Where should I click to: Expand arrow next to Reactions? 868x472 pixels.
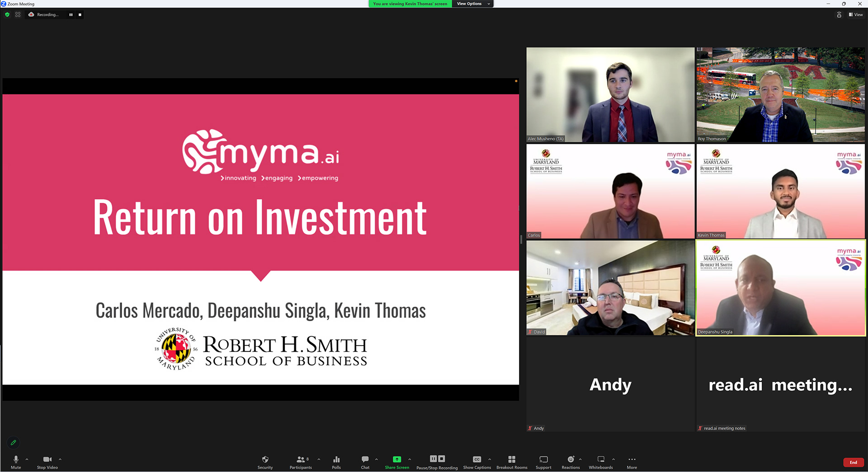click(x=580, y=459)
